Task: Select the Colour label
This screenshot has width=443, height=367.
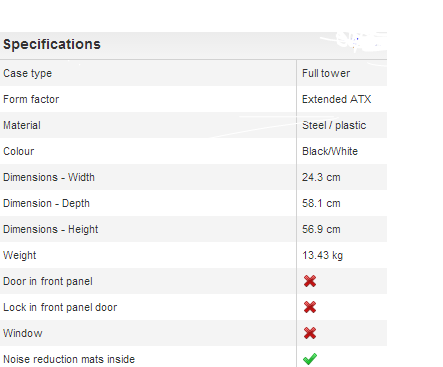Action: tap(19, 151)
